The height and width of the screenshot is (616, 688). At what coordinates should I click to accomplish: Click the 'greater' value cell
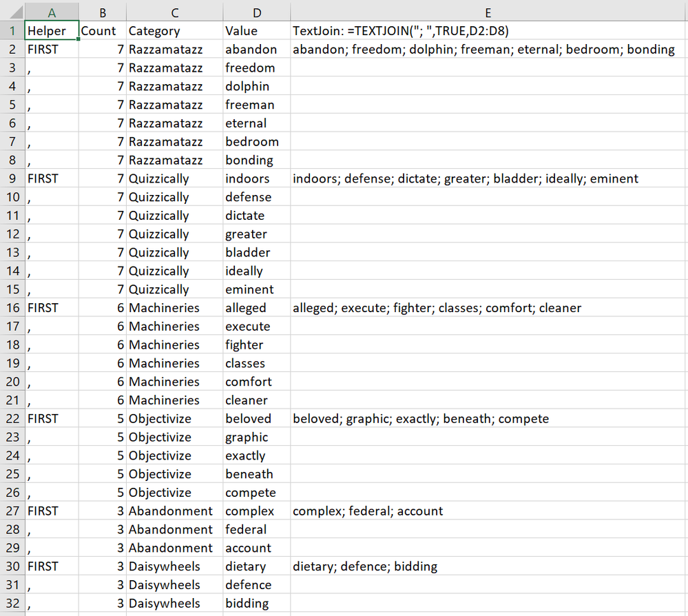pyautogui.click(x=257, y=234)
